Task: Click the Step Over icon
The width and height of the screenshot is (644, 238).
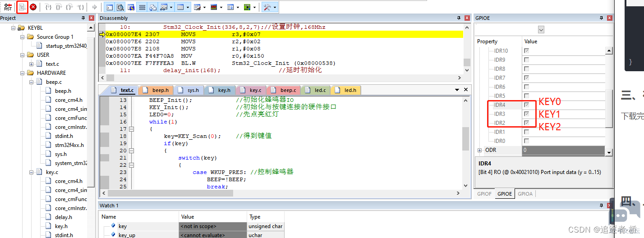Action: coord(59,7)
